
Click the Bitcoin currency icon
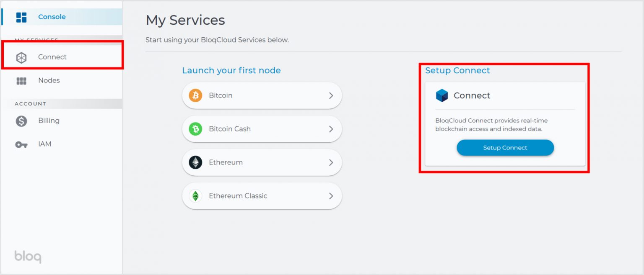[195, 95]
